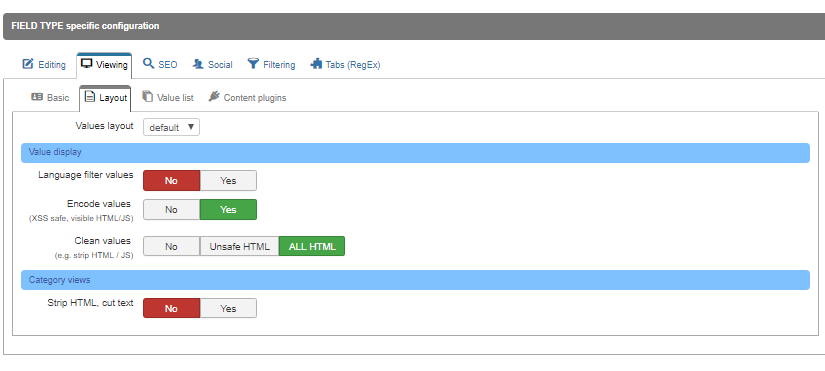
Task: Switch to the SEO tab
Action: [x=160, y=65]
